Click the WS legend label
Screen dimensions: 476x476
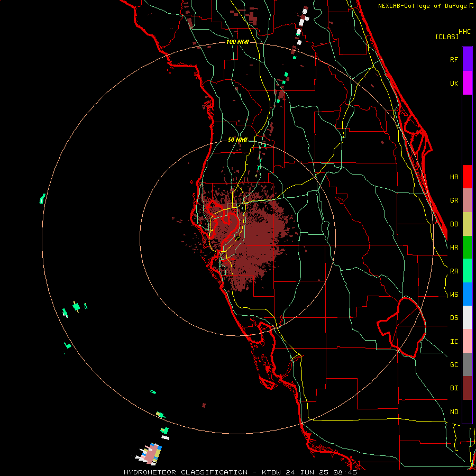pos(454,295)
